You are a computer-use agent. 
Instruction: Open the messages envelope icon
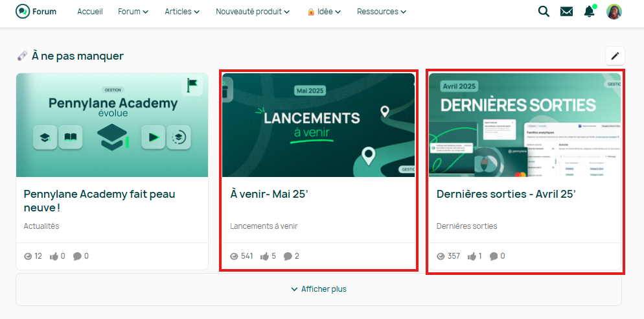click(566, 12)
